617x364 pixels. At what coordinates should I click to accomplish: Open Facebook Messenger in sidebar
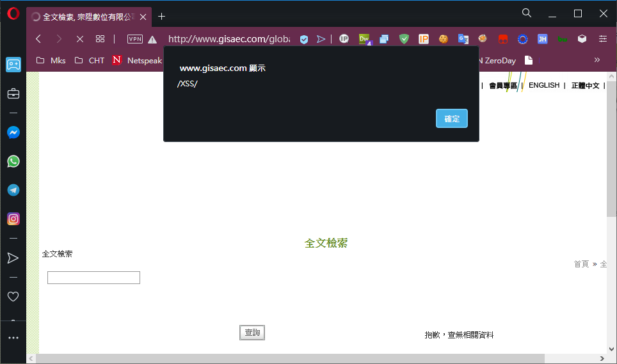click(13, 132)
